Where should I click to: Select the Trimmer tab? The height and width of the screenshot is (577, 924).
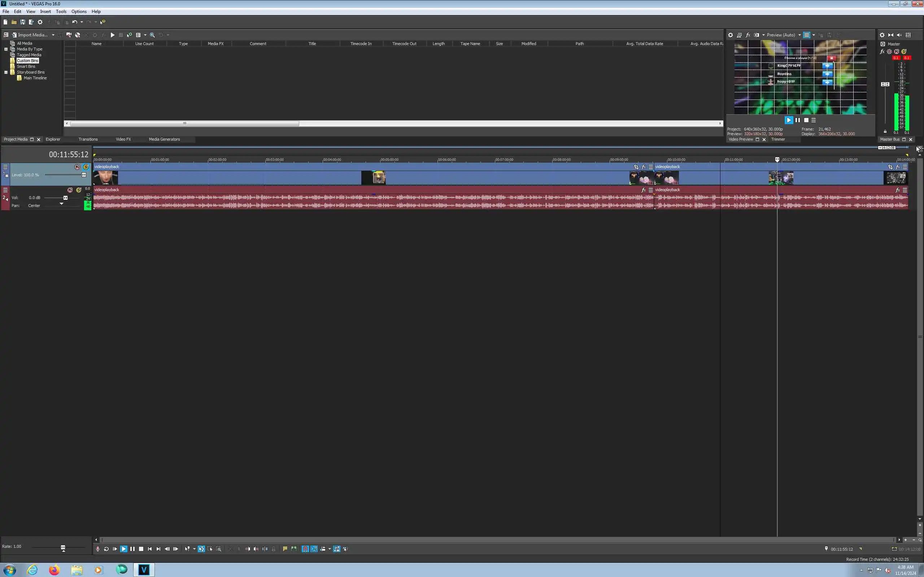pyautogui.click(x=778, y=139)
